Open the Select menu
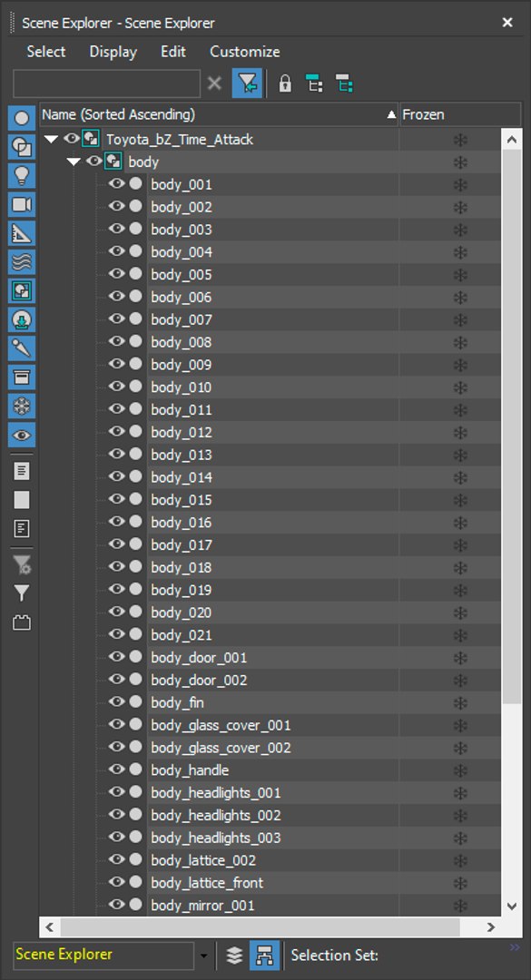Screen dimensions: 531x980 click(46, 52)
